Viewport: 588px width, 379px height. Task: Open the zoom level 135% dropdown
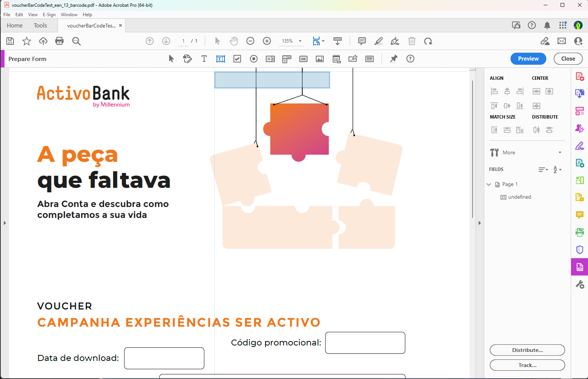[x=300, y=41]
